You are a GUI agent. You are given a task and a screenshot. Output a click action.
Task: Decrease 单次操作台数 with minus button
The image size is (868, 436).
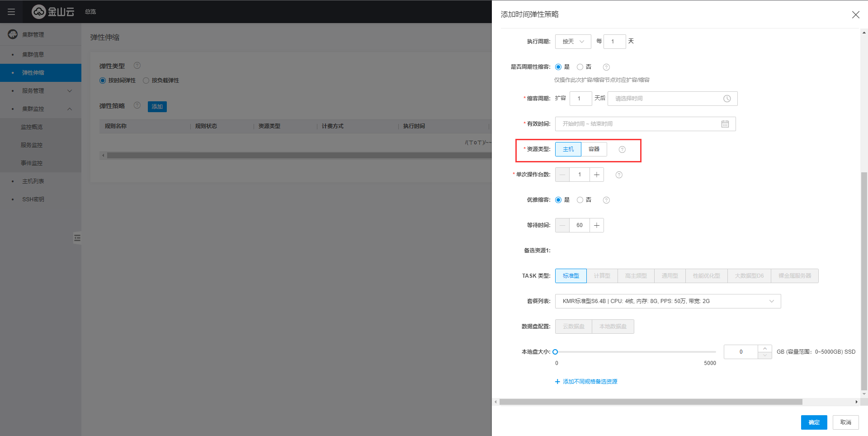[562, 175]
